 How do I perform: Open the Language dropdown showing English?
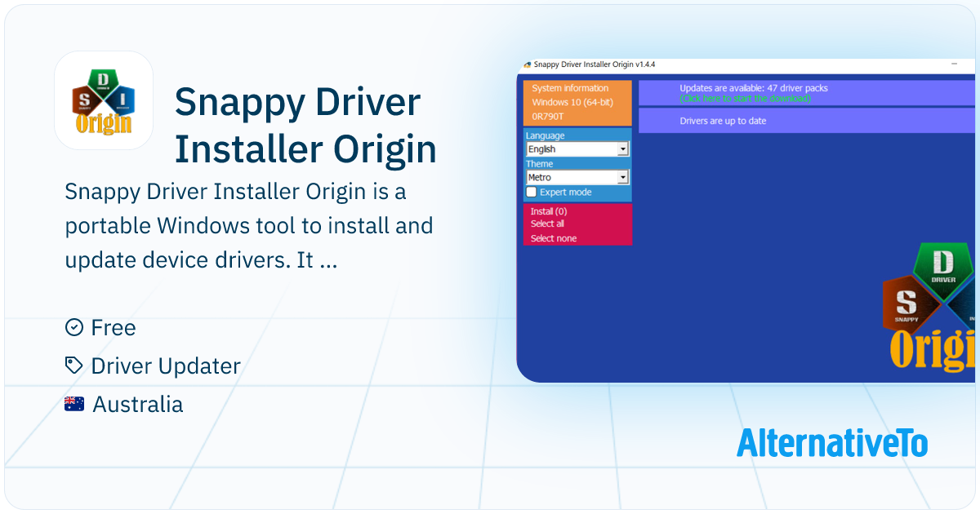click(x=577, y=149)
